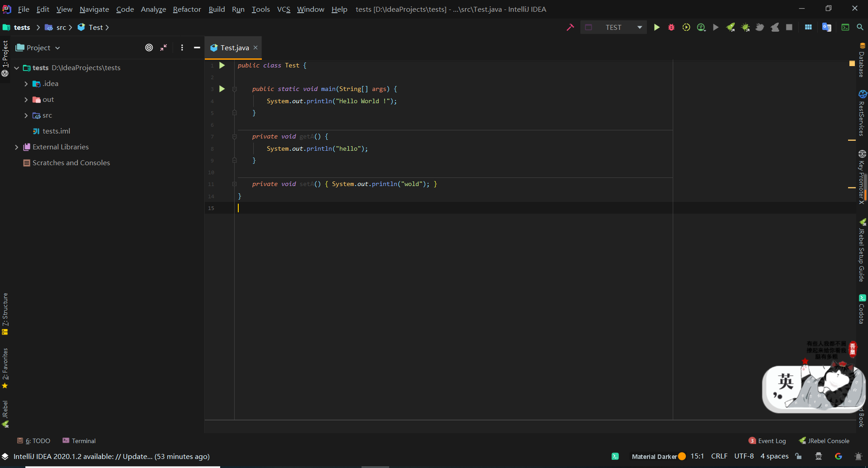Click the Material Darker theme switcher

point(659,456)
